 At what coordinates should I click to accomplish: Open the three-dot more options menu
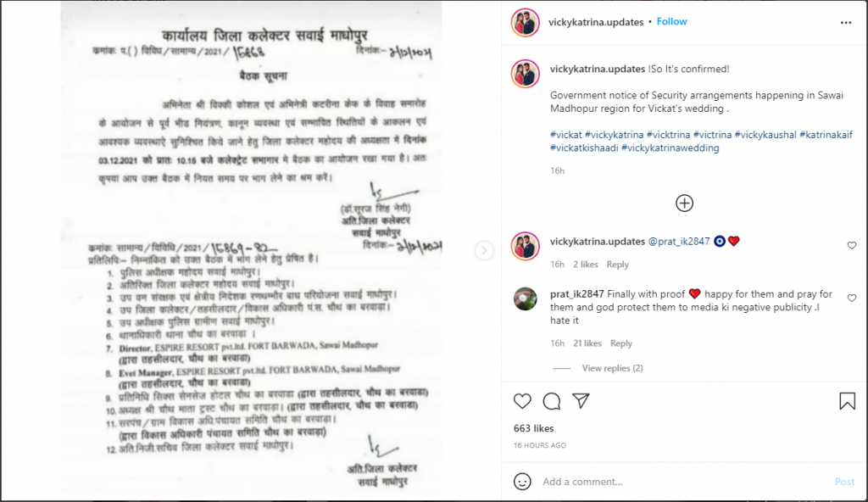[x=846, y=23]
